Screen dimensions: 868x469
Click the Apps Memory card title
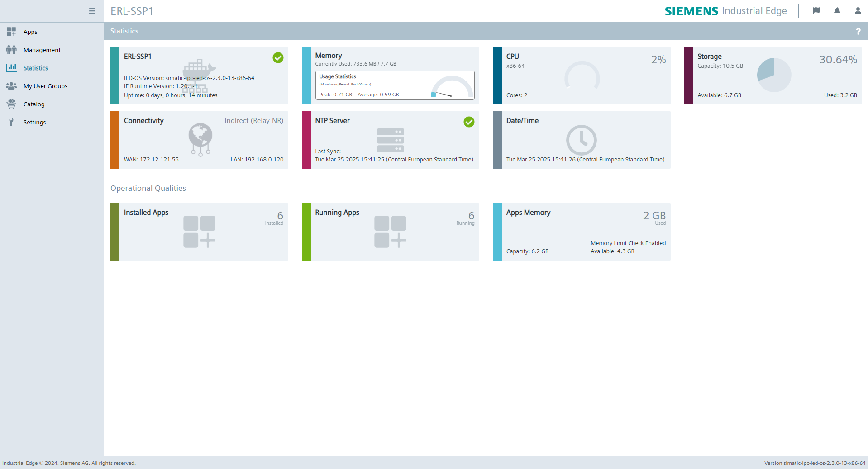click(x=528, y=212)
